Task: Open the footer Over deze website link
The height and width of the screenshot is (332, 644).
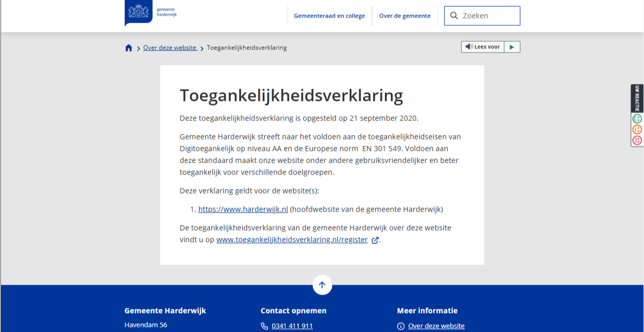Action: pyautogui.click(x=436, y=326)
